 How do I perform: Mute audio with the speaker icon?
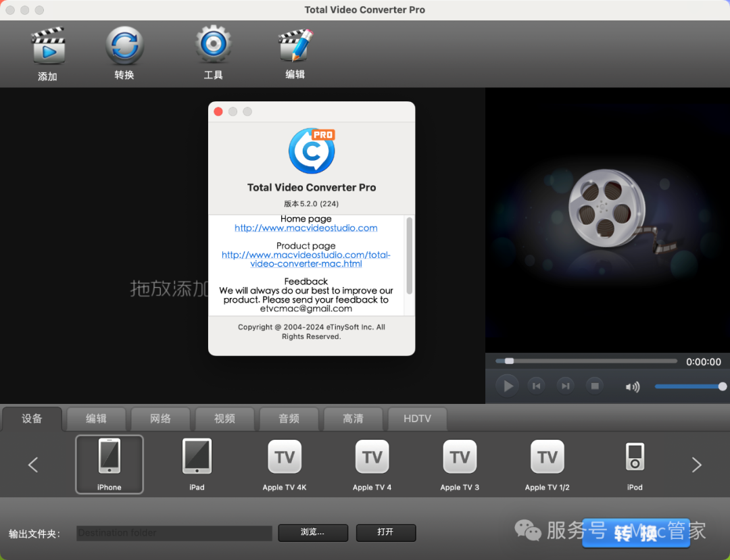[x=633, y=386]
